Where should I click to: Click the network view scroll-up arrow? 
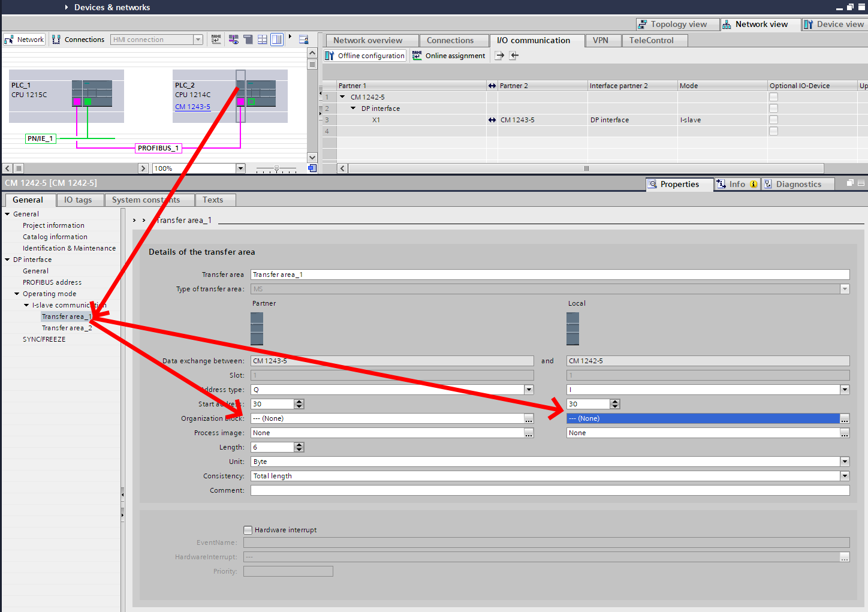click(x=312, y=53)
